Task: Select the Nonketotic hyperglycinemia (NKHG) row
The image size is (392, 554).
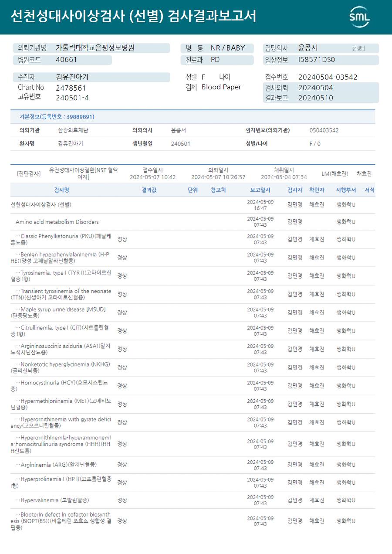Action: coord(193,367)
